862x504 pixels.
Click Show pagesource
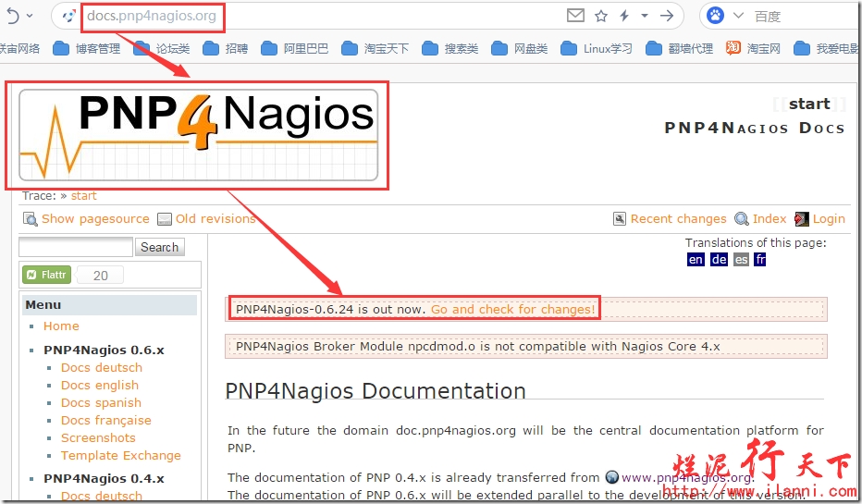point(86,219)
